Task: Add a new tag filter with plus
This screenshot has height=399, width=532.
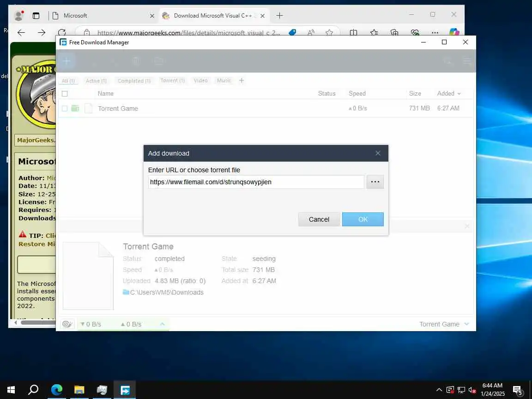Action: [242, 80]
